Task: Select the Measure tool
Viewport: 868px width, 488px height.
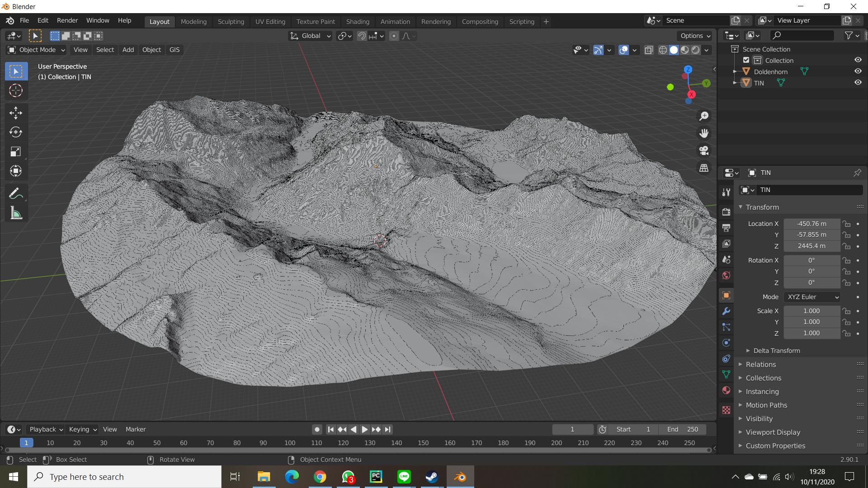Action: [x=16, y=213]
